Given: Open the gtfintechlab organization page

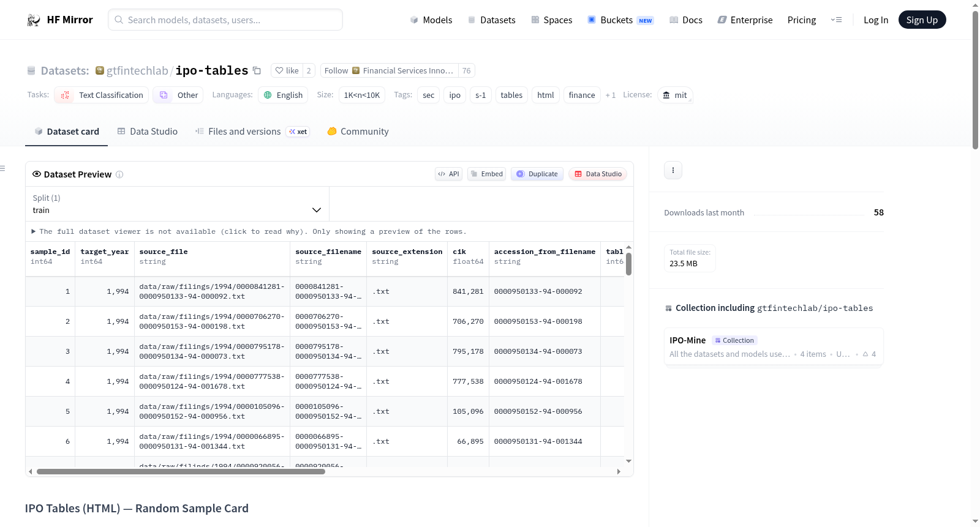Looking at the screenshot, I should [x=137, y=70].
